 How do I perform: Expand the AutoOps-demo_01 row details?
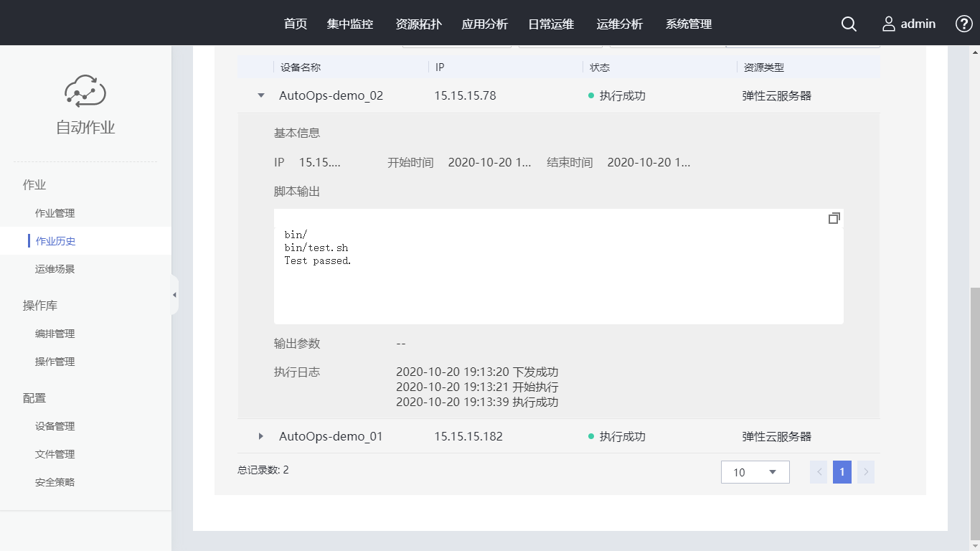pos(261,436)
